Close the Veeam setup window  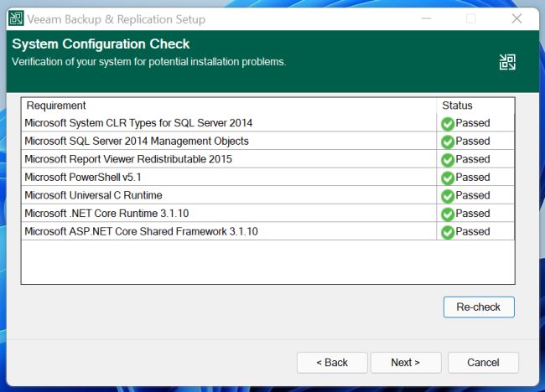(516, 18)
